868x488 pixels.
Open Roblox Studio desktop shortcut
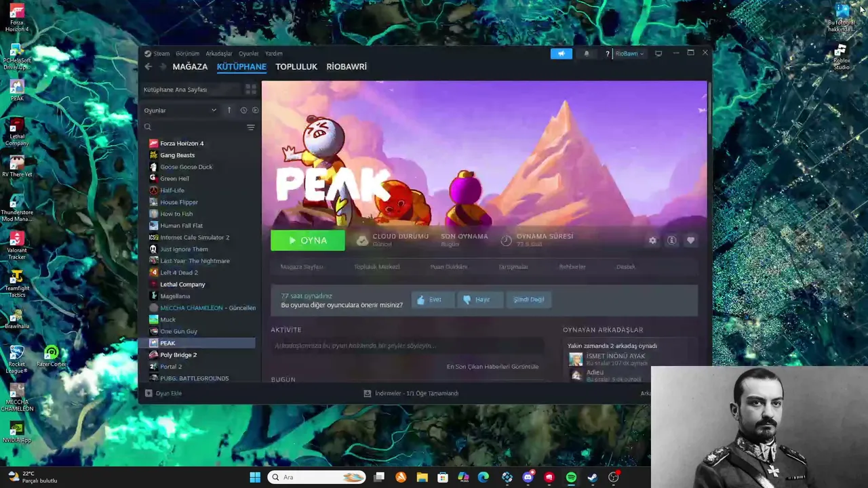tap(841, 57)
